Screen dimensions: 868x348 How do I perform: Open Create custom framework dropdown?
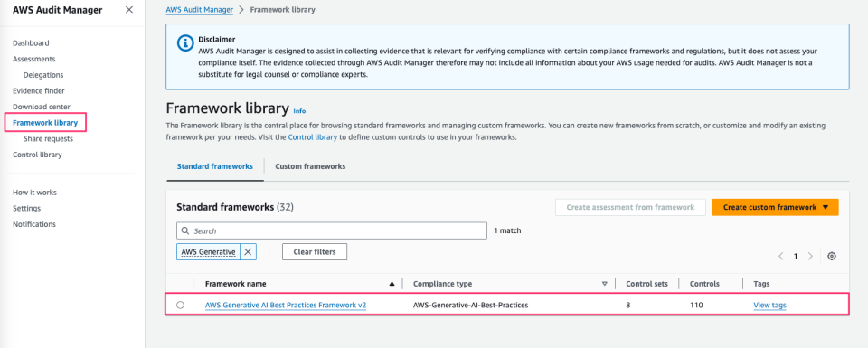(776, 208)
